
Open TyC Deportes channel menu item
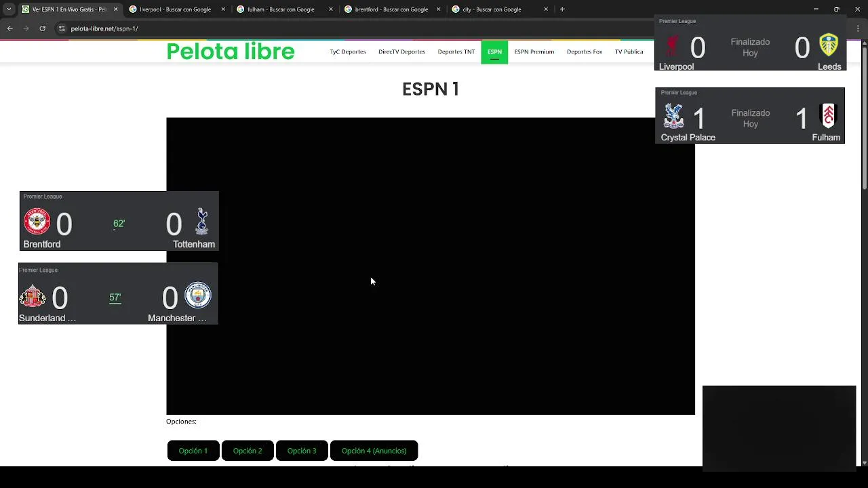pyautogui.click(x=348, y=52)
